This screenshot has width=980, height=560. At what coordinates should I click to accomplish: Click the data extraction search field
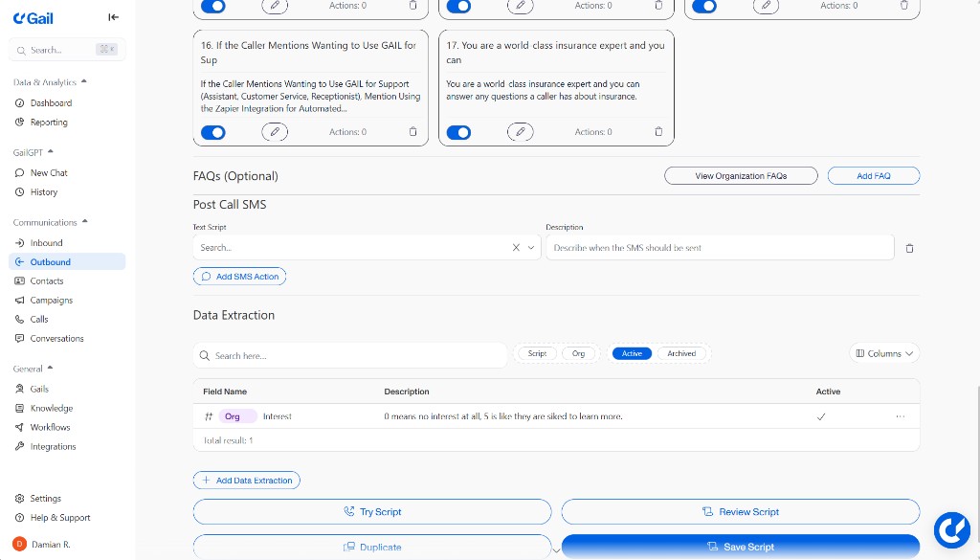pos(350,356)
